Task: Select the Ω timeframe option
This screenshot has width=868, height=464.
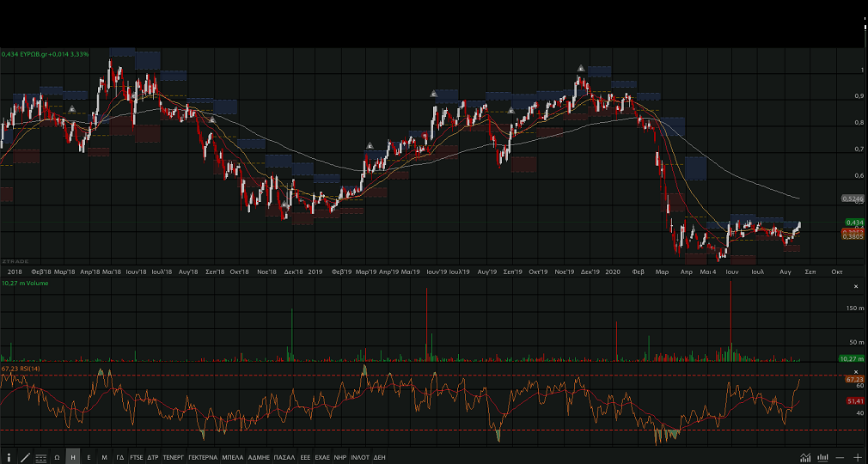Action: pos(57,458)
